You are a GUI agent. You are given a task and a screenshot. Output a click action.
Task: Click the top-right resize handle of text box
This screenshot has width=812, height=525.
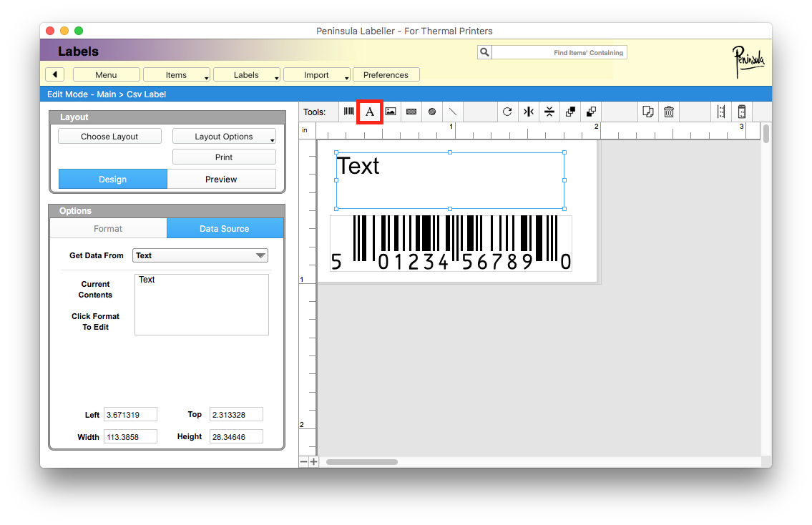564,153
